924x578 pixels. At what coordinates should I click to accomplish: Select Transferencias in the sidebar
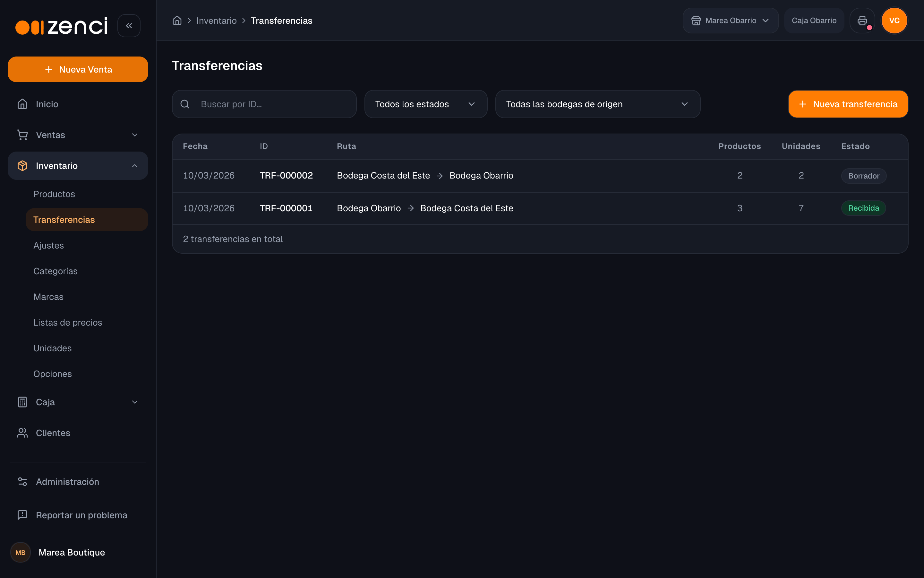(87, 220)
